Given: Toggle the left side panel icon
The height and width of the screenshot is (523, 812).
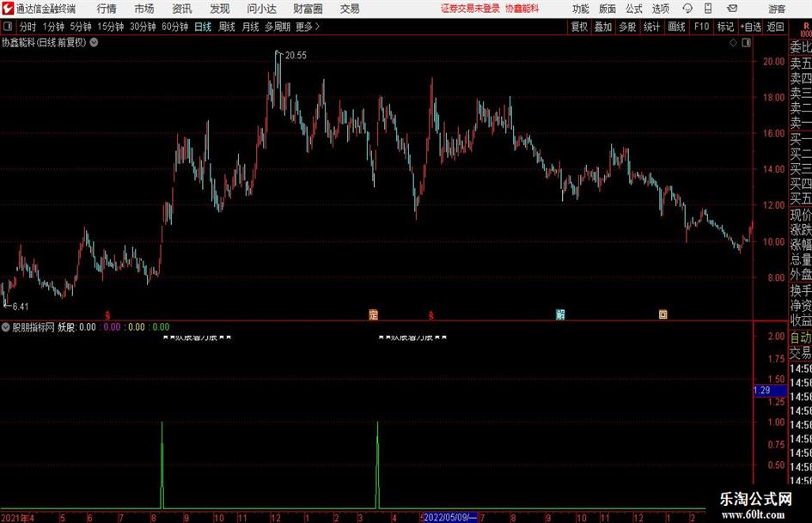Looking at the screenshot, I should click(x=8, y=27).
